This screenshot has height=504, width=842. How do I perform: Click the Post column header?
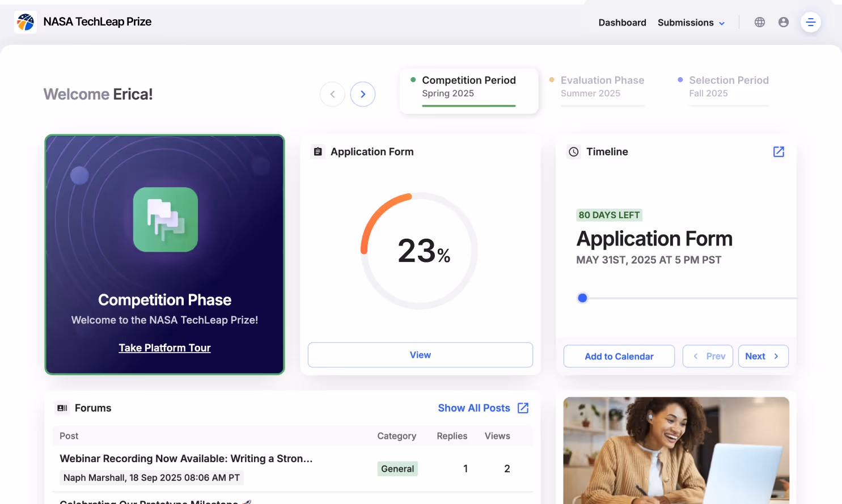tap(69, 436)
